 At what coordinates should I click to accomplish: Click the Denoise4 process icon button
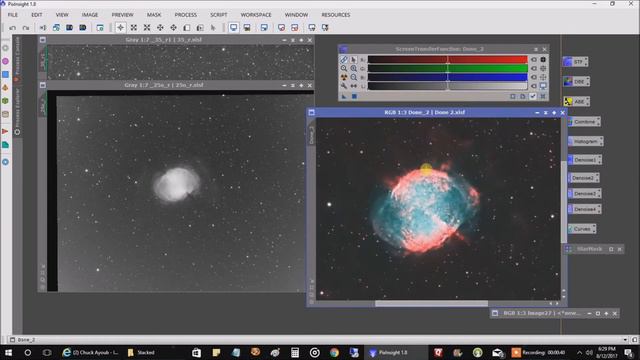coord(585,209)
